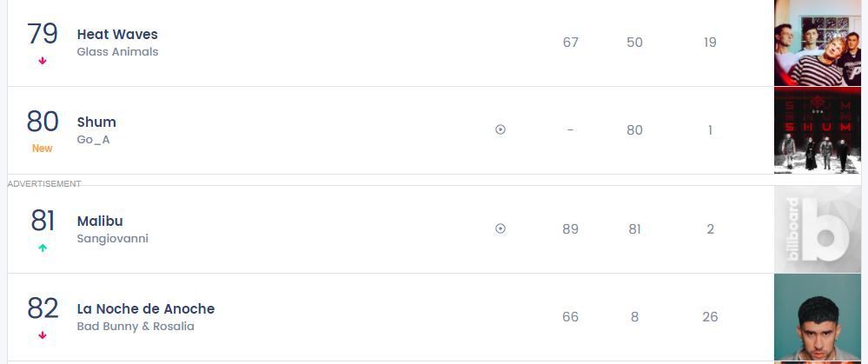Open the Heat Waves song title
This screenshot has width=868, height=364.
click(117, 35)
